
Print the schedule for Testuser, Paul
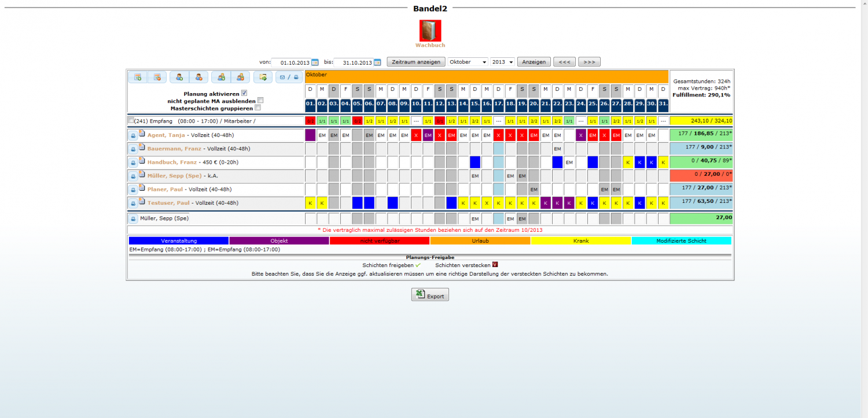(133, 203)
